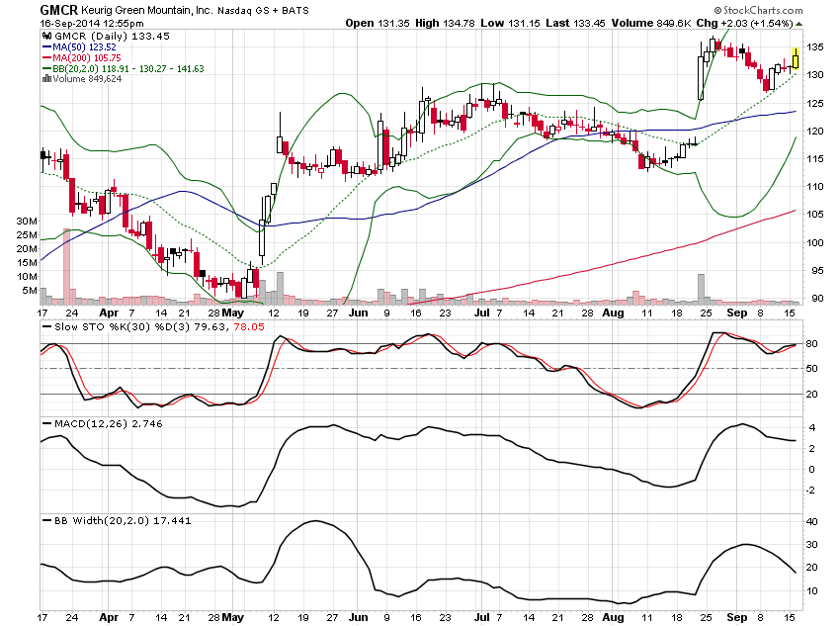Click the 100 price axis label

[x=815, y=243]
